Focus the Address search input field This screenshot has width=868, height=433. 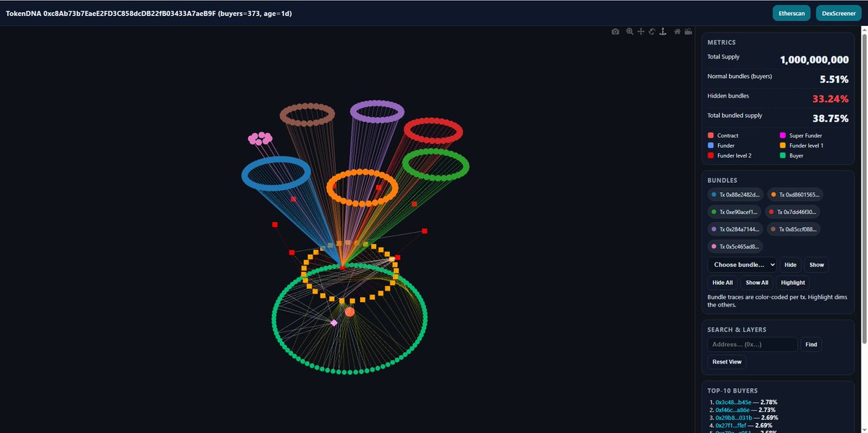pos(752,345)
